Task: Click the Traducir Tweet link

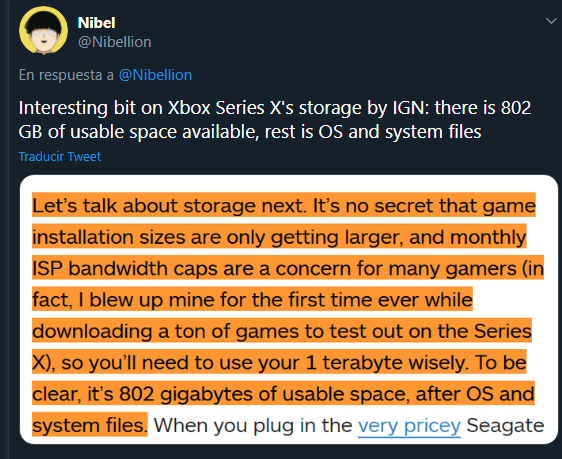Action: (59, 157)
